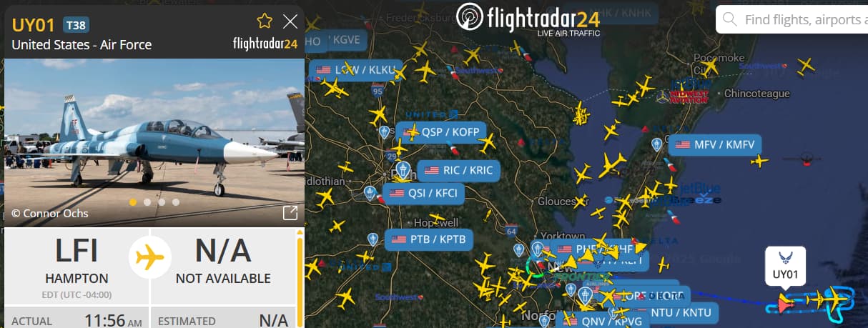The width and height of the screenshot is (868, 328).
Task: Select first photo carousel dot
Action: [133, 202]
